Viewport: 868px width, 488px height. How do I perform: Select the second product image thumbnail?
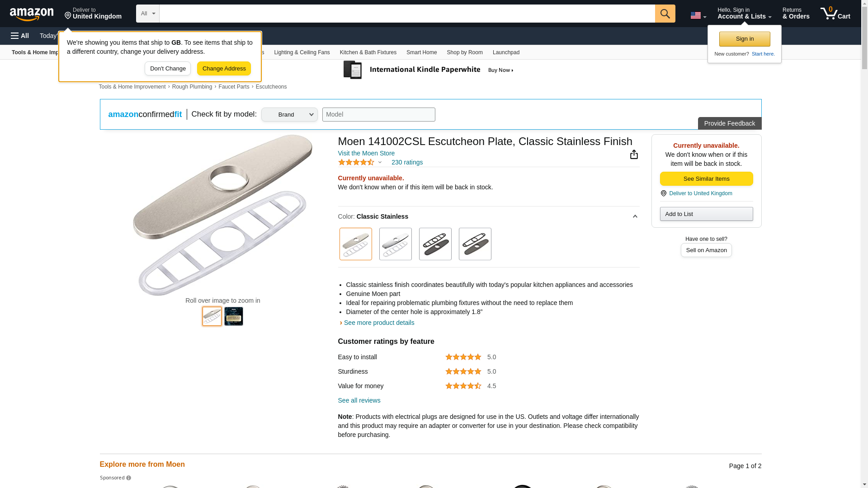[x=233, y=316]
